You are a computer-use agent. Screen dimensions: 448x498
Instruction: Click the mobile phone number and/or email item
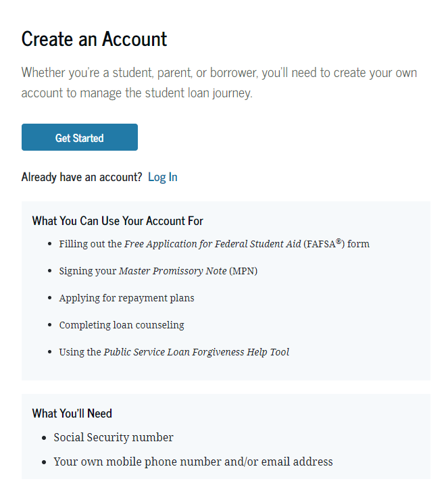pos(193,462)
